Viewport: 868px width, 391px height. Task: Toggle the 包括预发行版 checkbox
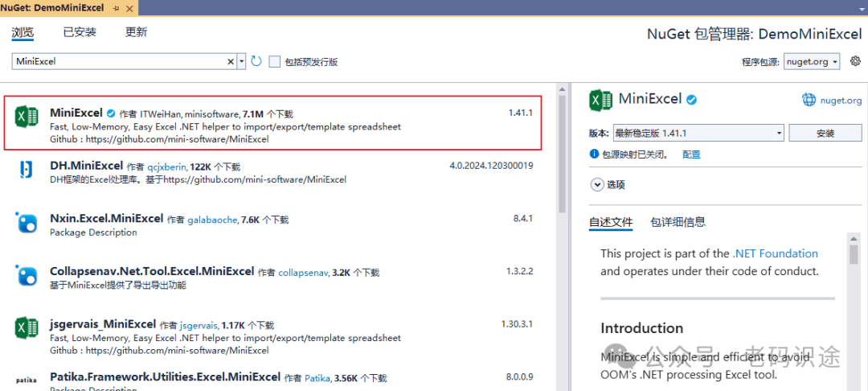pos(275,61)
